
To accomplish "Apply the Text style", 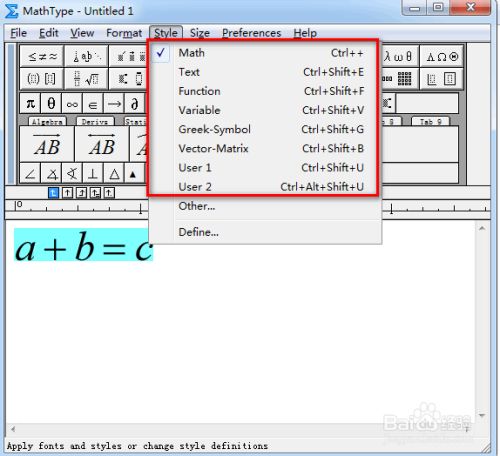I will pos(264,72).
